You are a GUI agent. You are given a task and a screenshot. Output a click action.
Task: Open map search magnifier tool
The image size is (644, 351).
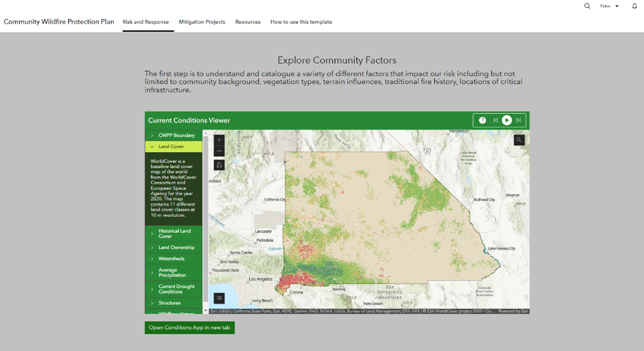519,139
